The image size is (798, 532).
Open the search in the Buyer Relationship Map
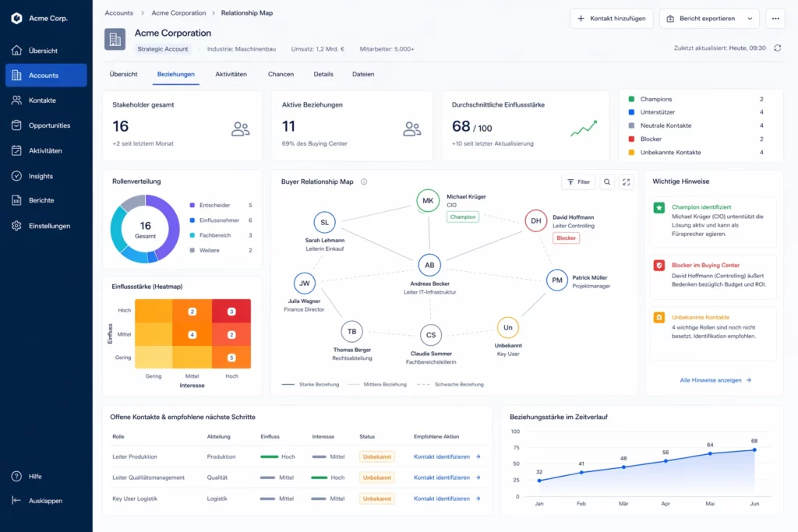tap(606, 181)
